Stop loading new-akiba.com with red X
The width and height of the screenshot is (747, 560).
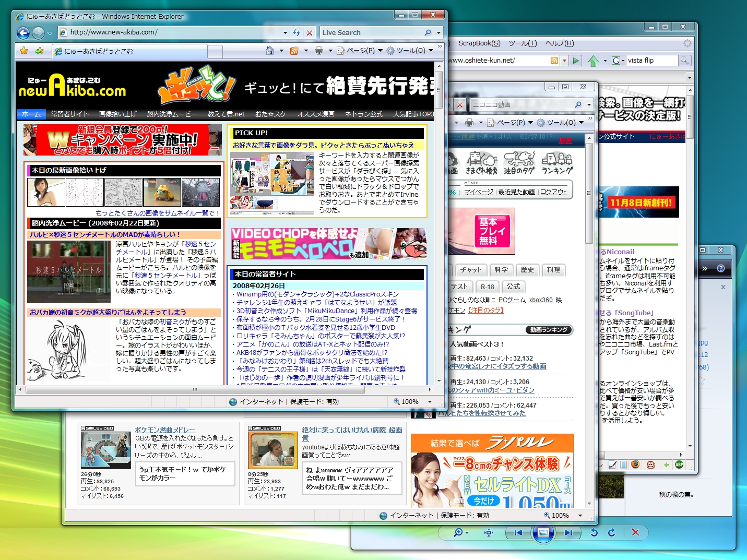click(x=310, y=33)
